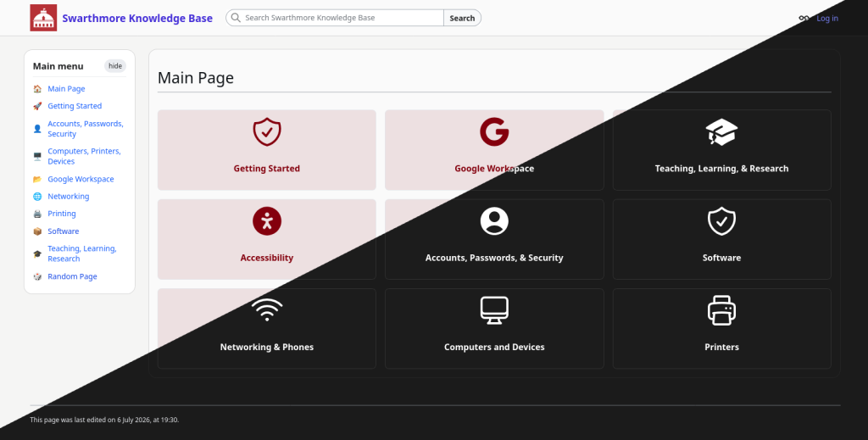868x440 pixels.
Task: Click shield icon on Getting Started card
Action: coord(267,131)
